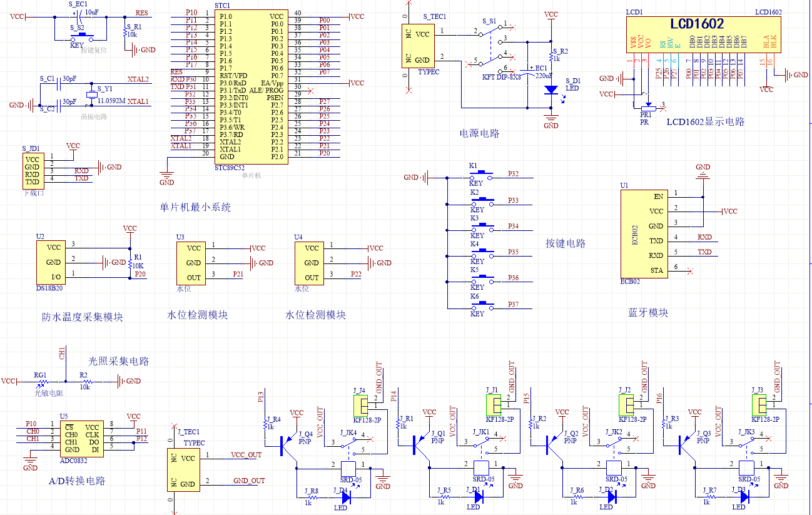Select the S_JD1 download header component body
This screenshot has height=515, width=812.
(x=32, y=171)
